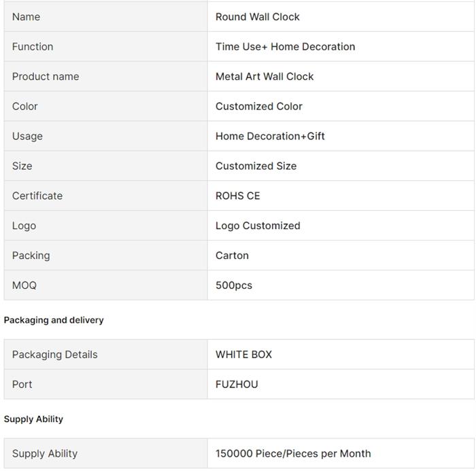Click the Packaging and delivery heading
This screenshot has width=476, height=471.
[x=54, y=320]
